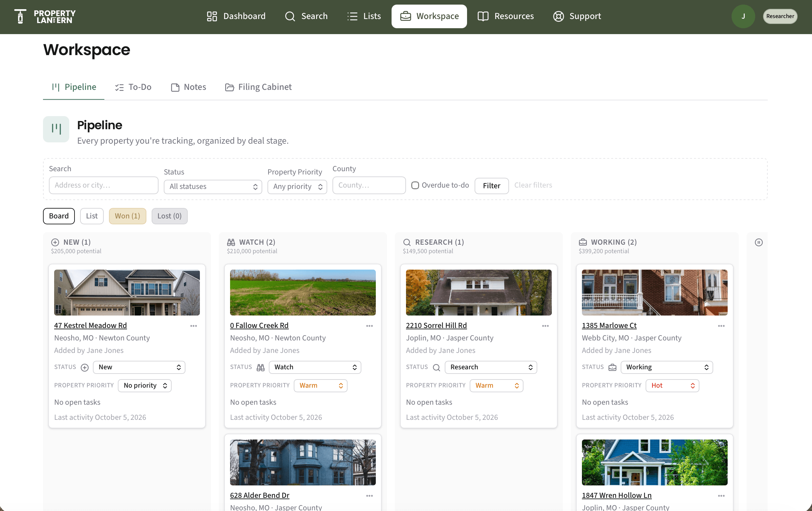Open the All statuses dropdown

213,186
